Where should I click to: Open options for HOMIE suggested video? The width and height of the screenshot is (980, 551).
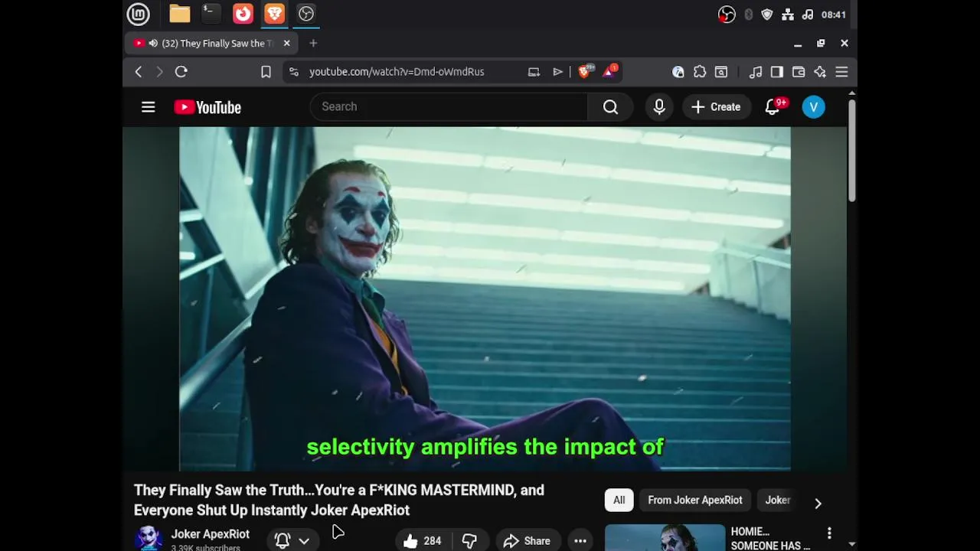829,533
